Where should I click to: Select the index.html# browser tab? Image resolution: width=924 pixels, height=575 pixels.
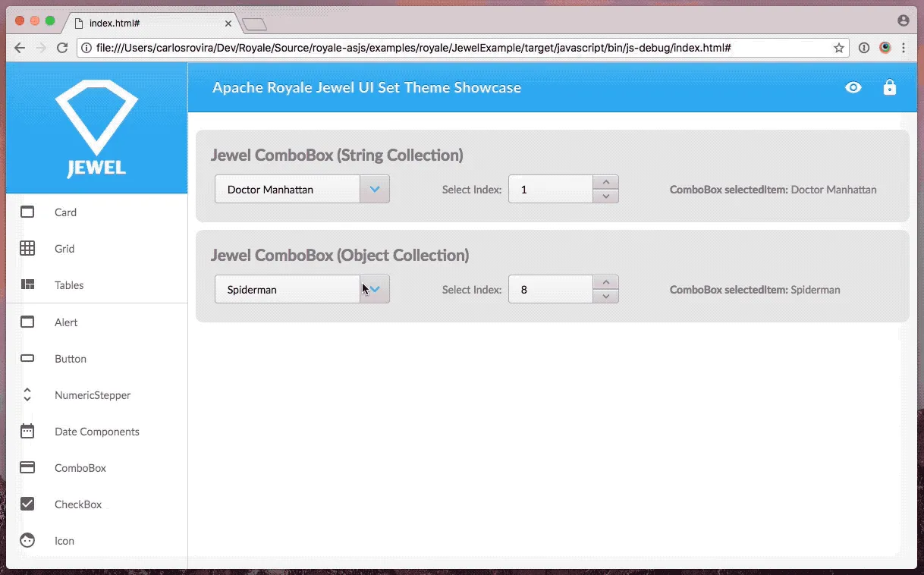coord(152,23)
